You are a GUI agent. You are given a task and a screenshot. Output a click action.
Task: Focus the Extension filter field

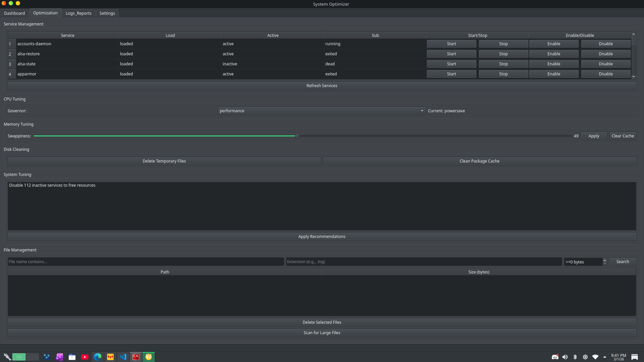(x=424, y=261)
